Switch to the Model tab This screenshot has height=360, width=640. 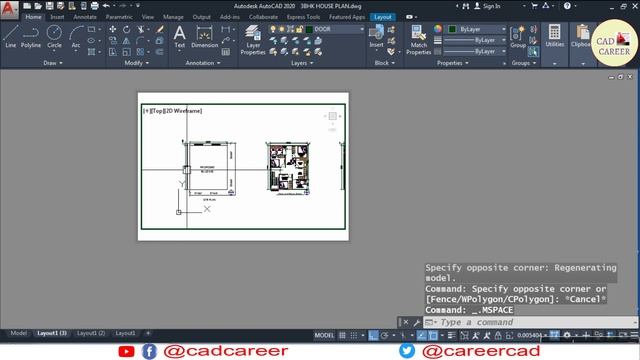pos(18,333)
